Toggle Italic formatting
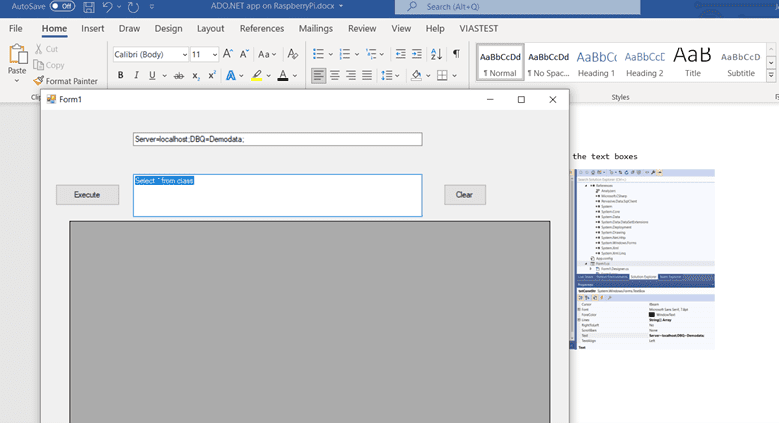Image resolution: width=779 pixels, height=423 pixels. tap(136, 75)
